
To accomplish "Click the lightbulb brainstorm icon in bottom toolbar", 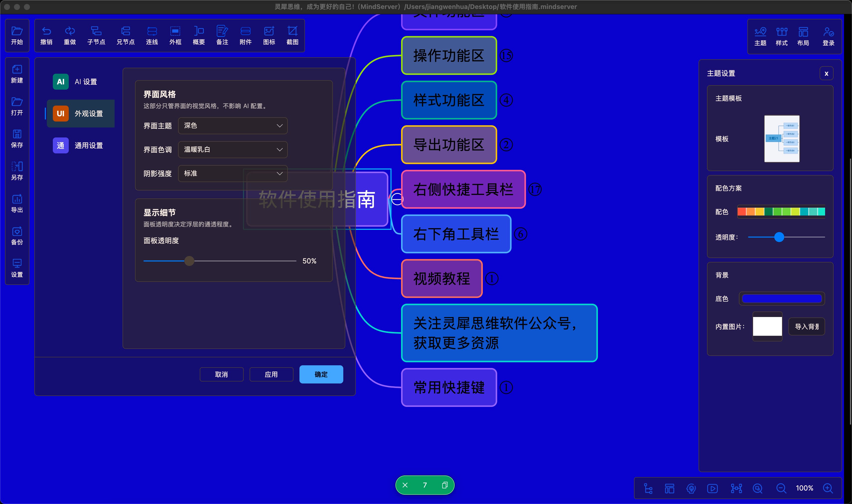I will pos(691,488).
